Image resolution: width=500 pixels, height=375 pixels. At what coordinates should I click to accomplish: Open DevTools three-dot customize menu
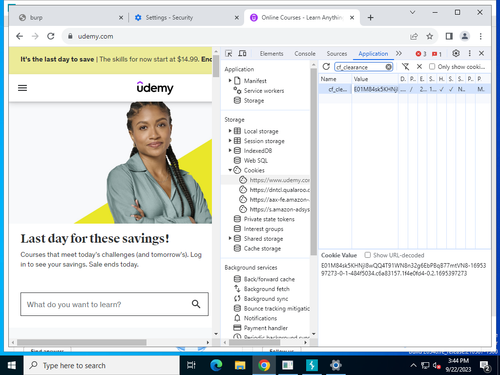(470, 53)
